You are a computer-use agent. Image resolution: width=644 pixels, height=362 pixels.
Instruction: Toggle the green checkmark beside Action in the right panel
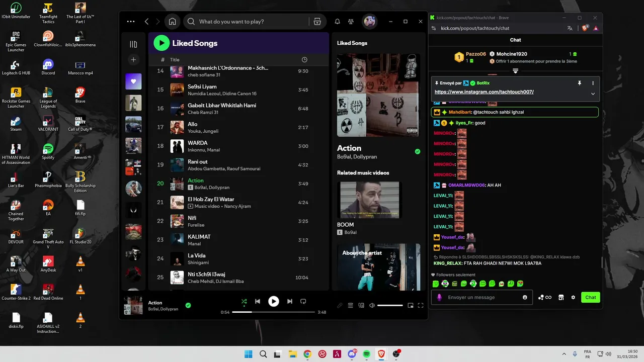417,151
